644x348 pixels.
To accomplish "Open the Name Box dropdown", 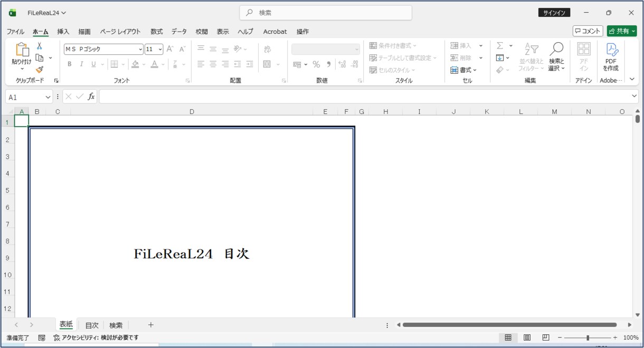I will [x=48, y=97].
